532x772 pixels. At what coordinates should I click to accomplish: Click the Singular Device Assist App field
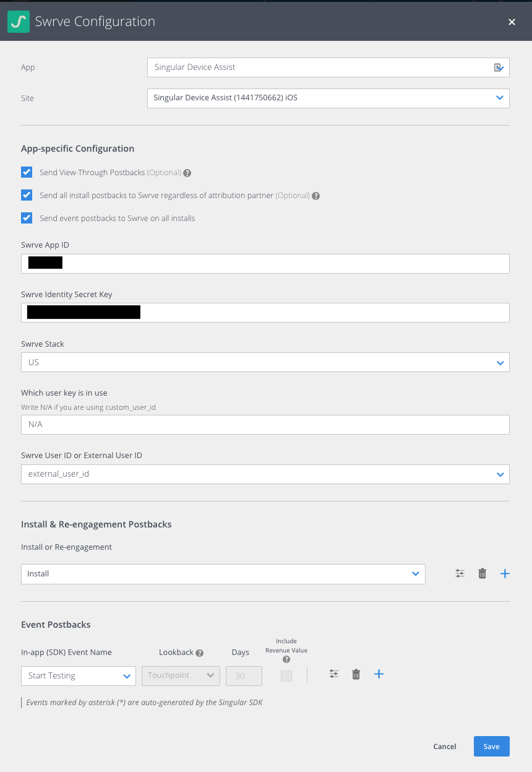click(x=328, y=67)
